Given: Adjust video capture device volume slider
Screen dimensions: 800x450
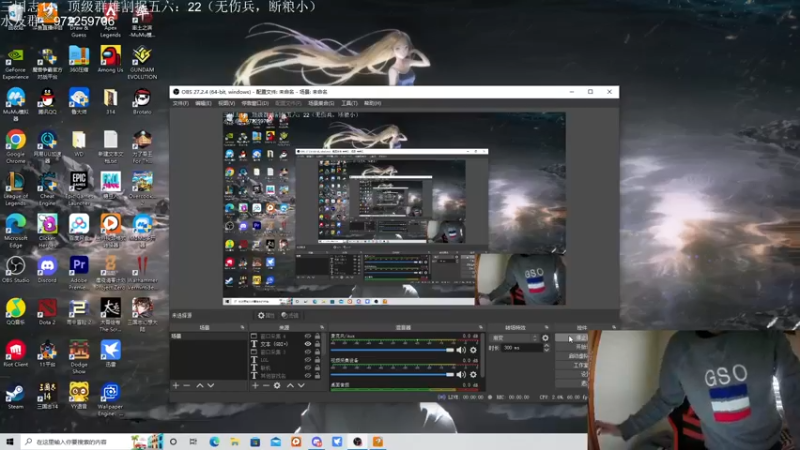Looking at the screenshot, I should 392,374.
